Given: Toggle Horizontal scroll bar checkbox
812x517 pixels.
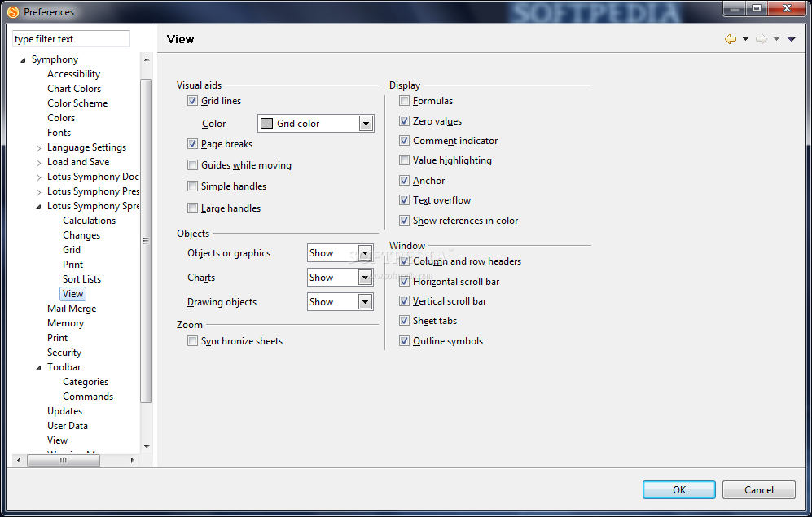Looking at the screenshot, I should click(x=405, y=282).
